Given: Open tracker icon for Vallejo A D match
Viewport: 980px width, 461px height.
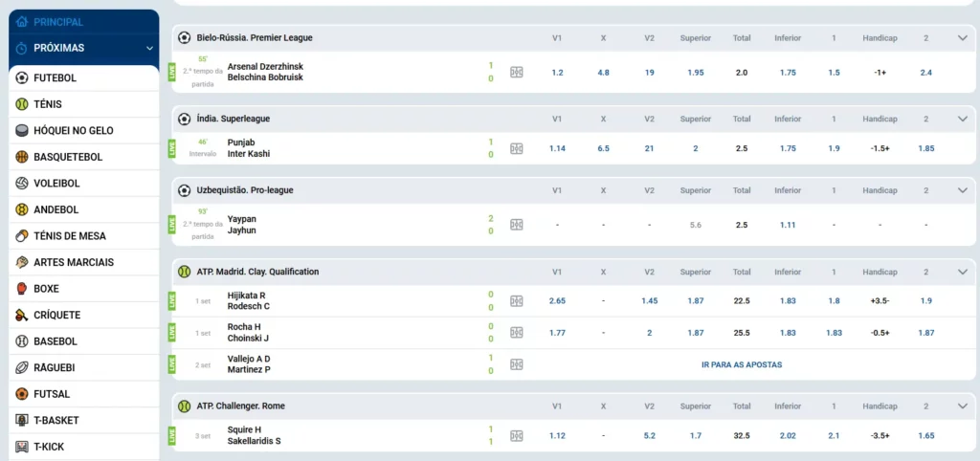Looking at the screenshot, I should coord(516,364).
